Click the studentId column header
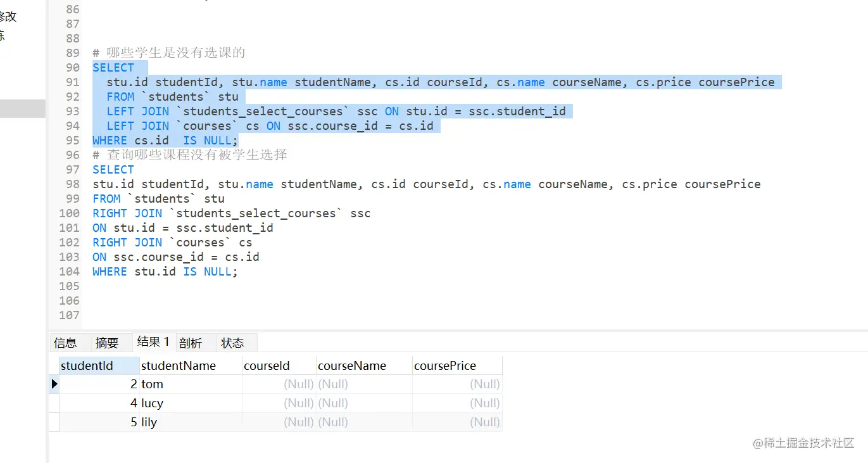The width and height of the screenshot is (868, 463). pos(99,365)
